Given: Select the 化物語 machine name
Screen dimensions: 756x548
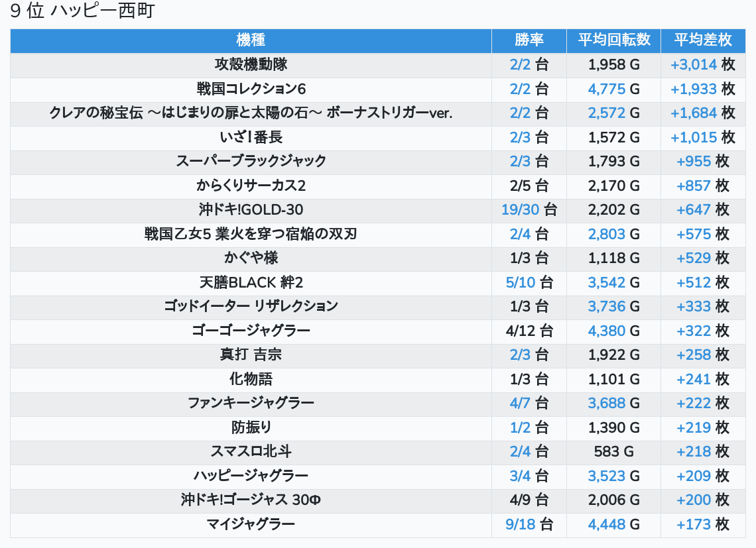Looking at the screenshot, I should click(x=251, y=379).
